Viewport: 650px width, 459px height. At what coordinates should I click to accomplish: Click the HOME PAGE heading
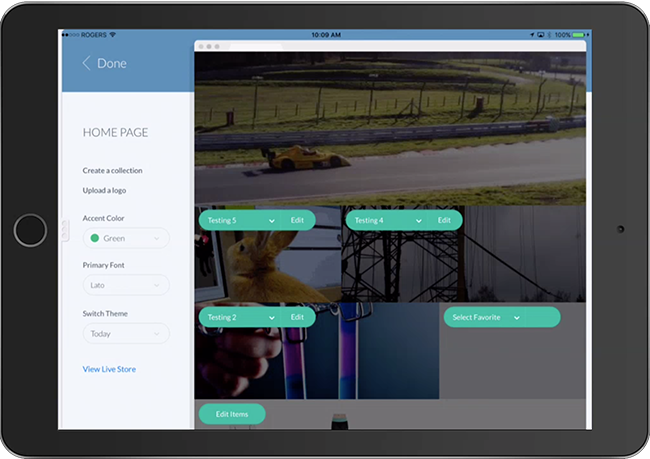(115, 133)
